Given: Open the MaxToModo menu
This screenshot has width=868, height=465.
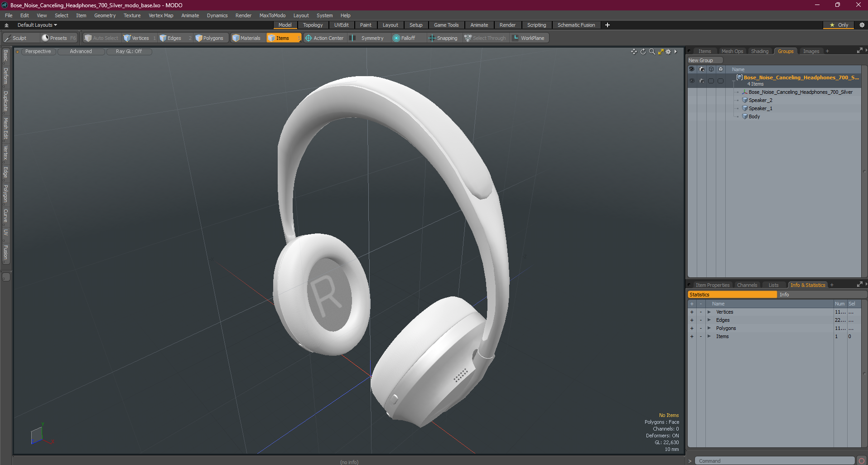Looking at the screenshot, I should coord(272,15).
